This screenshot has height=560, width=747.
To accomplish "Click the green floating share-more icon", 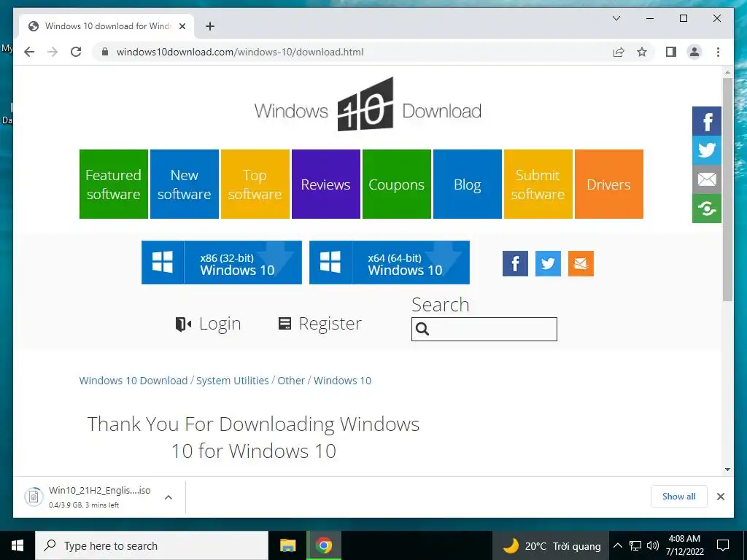I will 706,208.
